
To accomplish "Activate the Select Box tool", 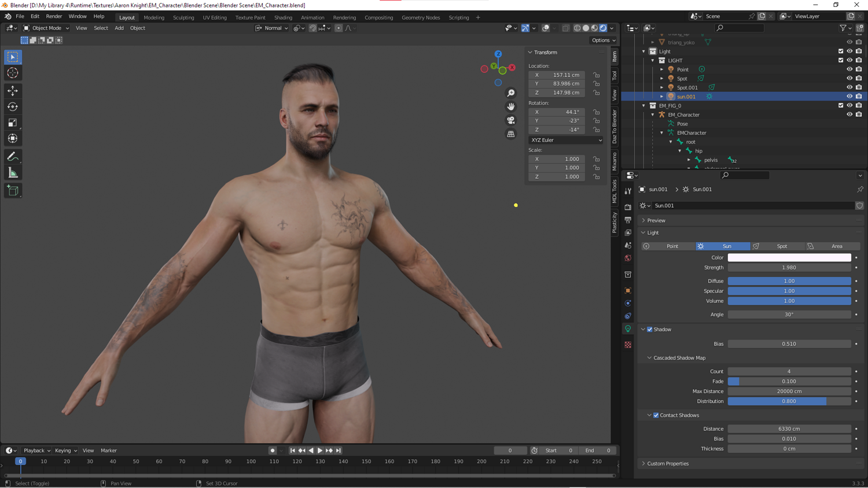I will [13, 57].
